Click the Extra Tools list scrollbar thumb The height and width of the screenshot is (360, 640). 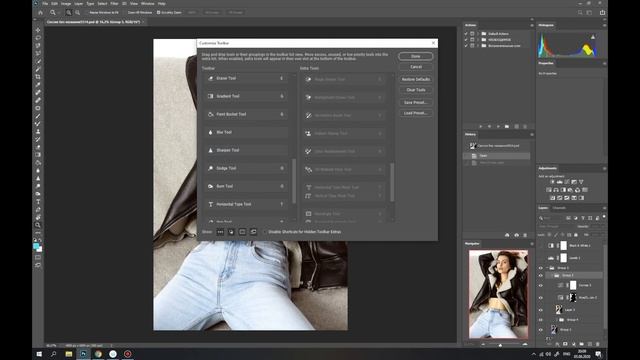tap(392, 182)
